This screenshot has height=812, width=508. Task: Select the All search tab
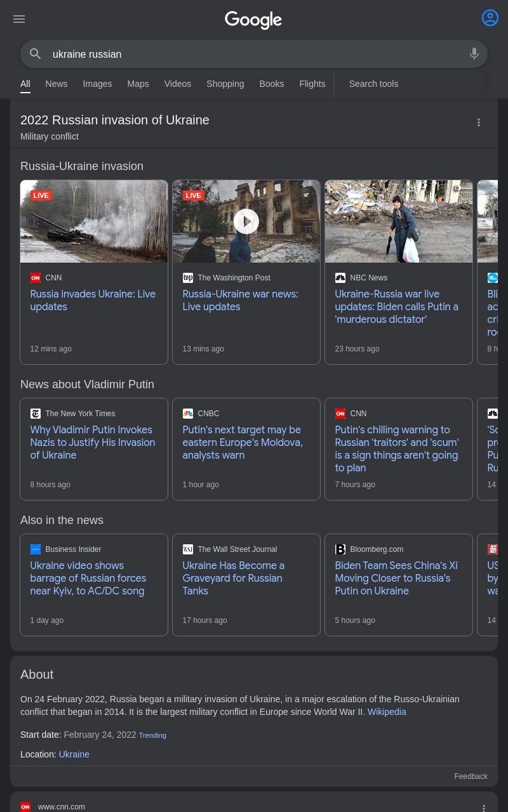[25, 84]
